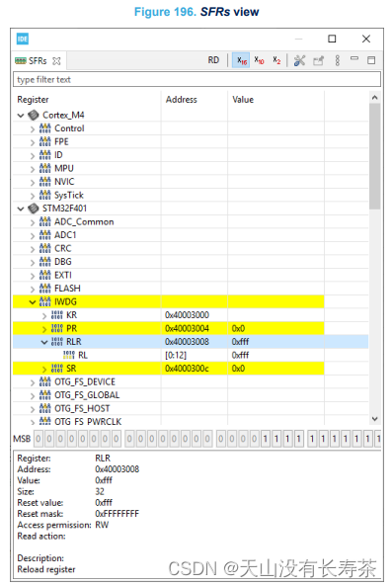Collapse the RLR register
The width and height of the screenshot is (392, 587).
(x=44, y=342)
